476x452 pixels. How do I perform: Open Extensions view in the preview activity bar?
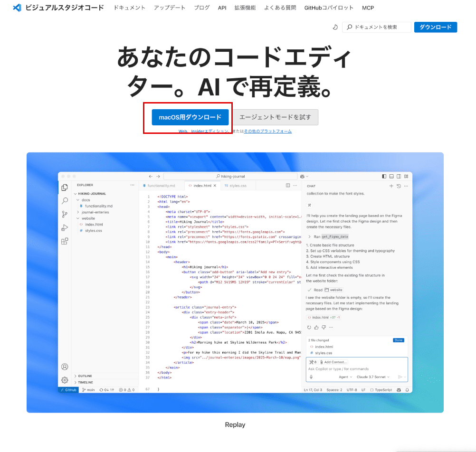(65, 241)
